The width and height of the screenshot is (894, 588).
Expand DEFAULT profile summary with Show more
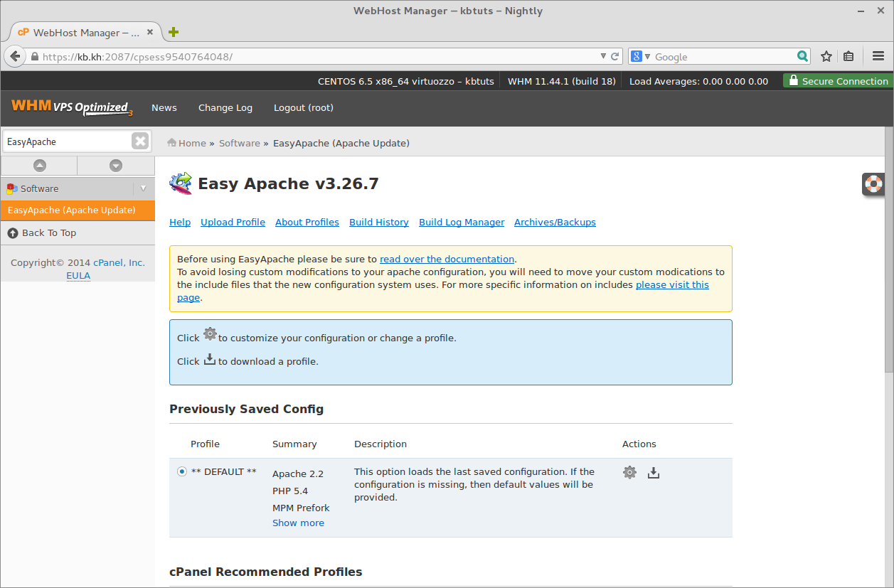pyautogui.click(x=298, y=523)
